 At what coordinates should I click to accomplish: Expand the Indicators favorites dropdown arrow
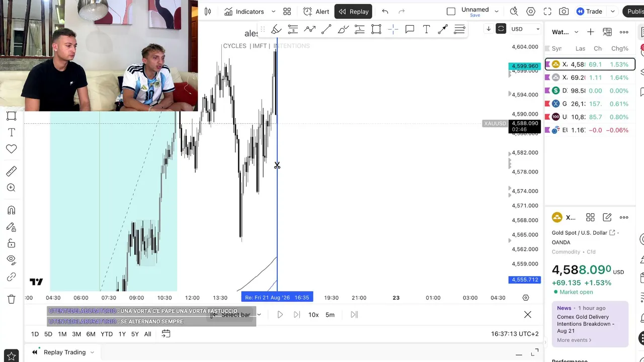[273, 12]
